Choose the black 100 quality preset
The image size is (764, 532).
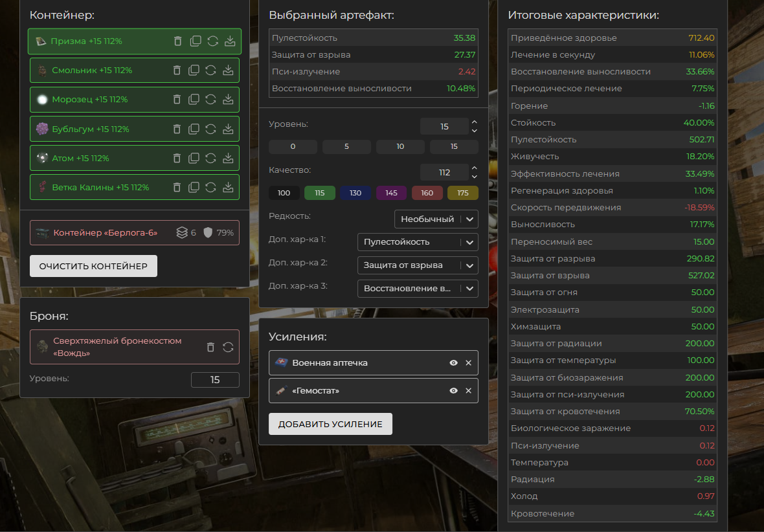[284, 193]
